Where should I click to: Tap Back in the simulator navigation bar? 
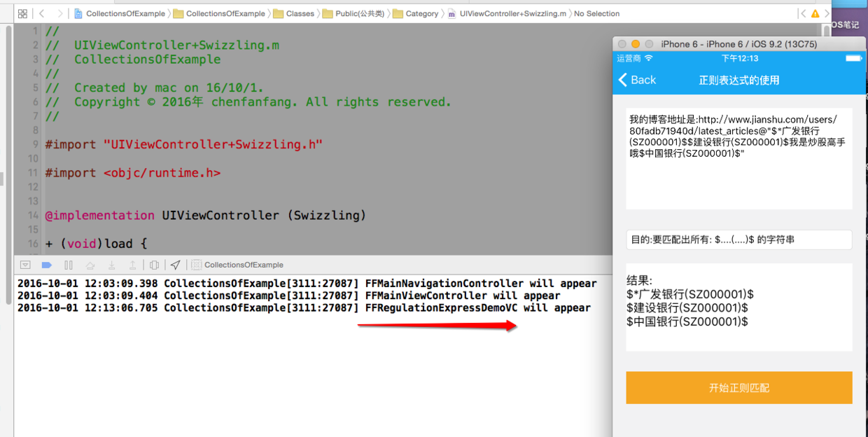pos(637,80)
